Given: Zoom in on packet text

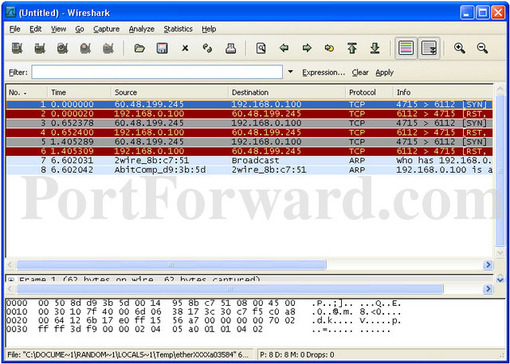Looking at the screenshot, I should tap(459, 48).
